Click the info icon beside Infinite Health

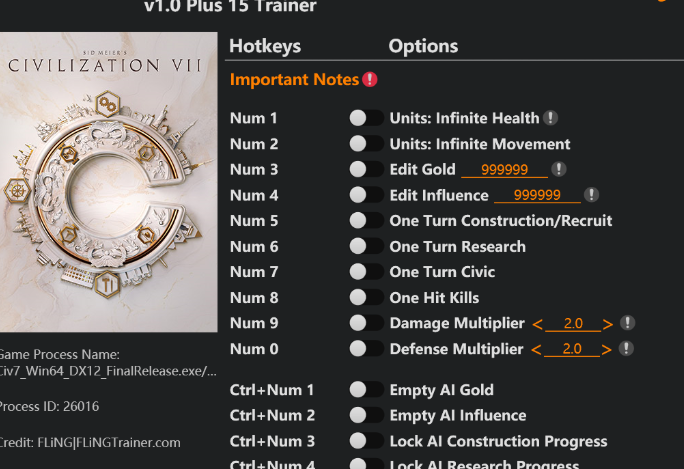click(x=550, y=118)
